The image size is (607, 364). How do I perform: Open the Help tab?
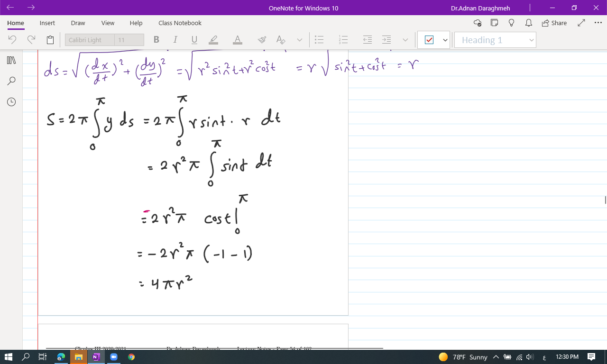click(x=136, y=23)
